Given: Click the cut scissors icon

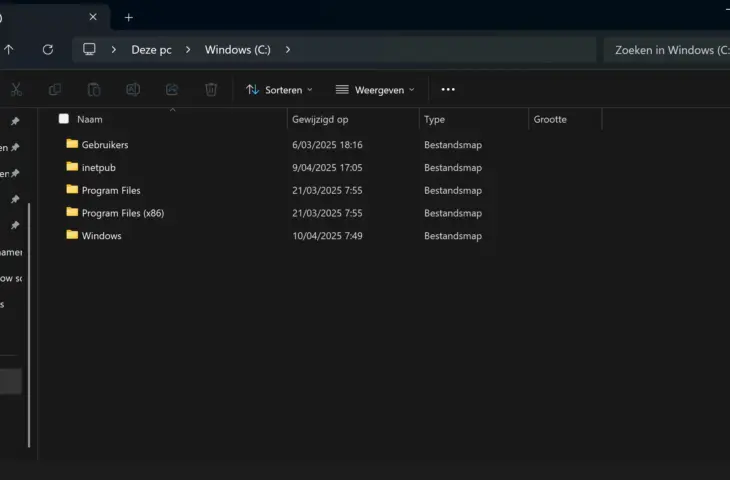Looking at the screenshot, I should (17, 89).
